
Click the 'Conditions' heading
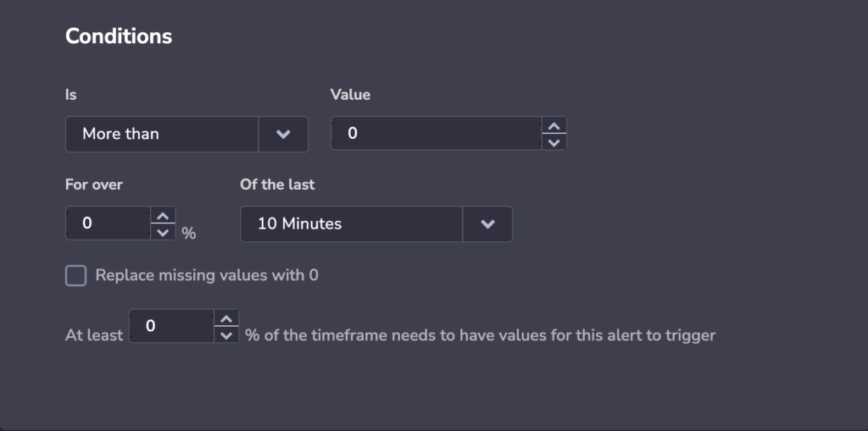point(119,36)
